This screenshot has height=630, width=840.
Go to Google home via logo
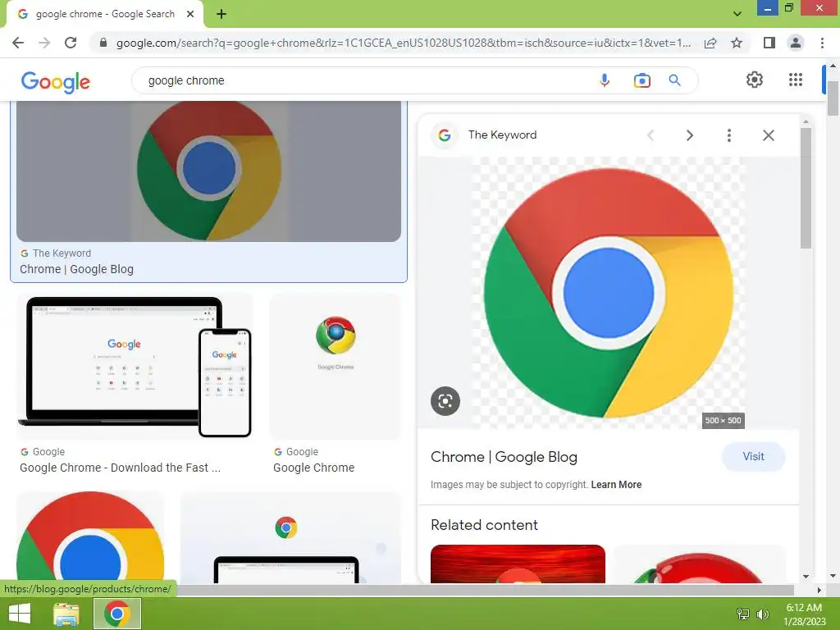pos(56,81)
